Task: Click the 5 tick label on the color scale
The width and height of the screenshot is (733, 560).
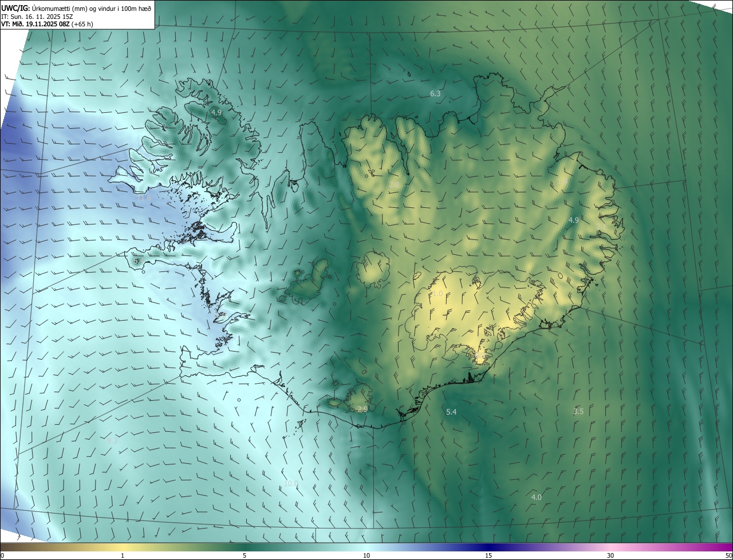Action: coord(245,555)
